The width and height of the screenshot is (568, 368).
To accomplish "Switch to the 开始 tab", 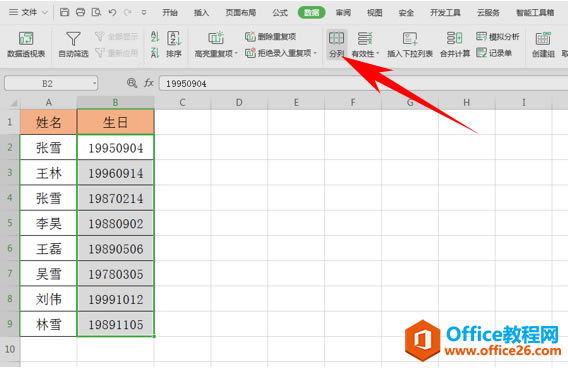I will point(170,13).
